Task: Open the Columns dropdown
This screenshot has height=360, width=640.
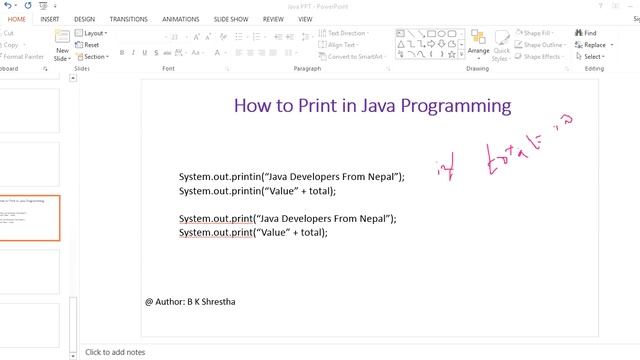Action: coord(290,53)
